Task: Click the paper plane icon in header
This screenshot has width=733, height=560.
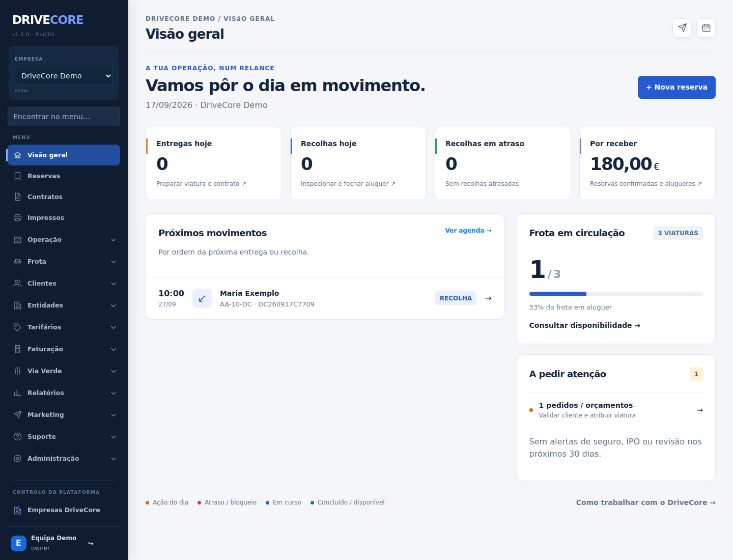Action: click(x=682, y=28)
